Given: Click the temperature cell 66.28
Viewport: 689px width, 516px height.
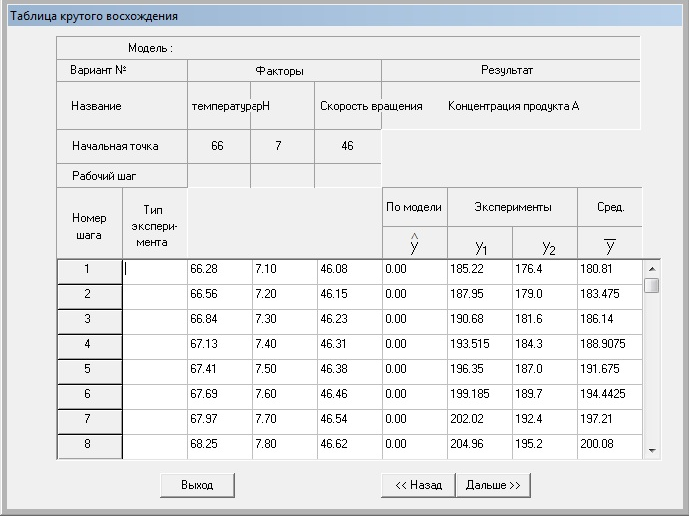Looking at the screenshot, I should [220, 272].
